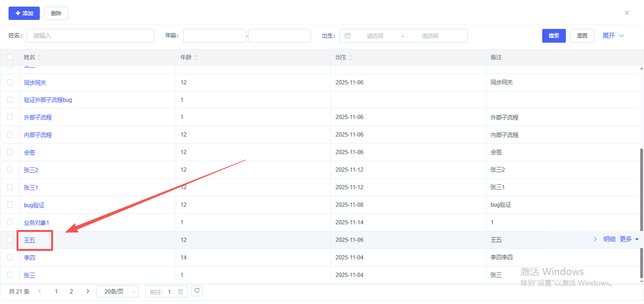
Task: Click the blue 搜索 button
Action: click(x=554, y=36)
